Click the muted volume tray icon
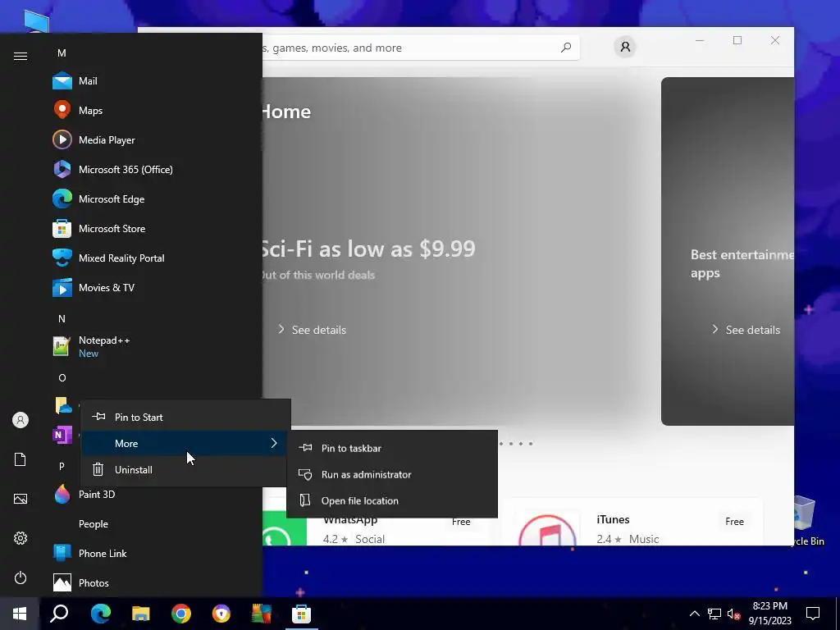The width and height of the screenshot is (840, 630). [734, 614]
